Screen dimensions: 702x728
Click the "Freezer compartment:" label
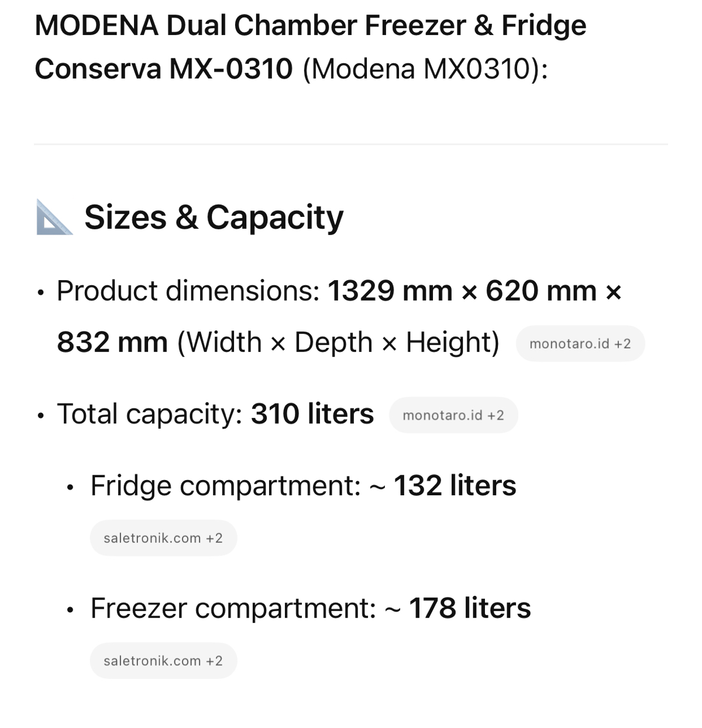coord(233,608)
